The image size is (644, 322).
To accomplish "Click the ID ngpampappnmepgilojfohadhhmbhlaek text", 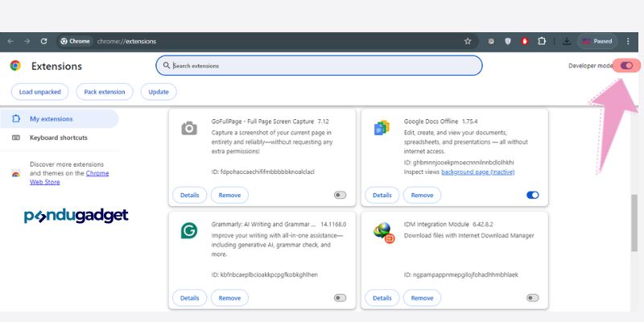I will [460, 275].
